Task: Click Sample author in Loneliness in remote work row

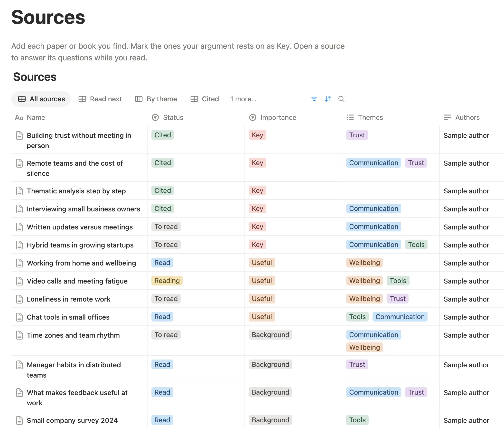Action: [x=466, y=299]
